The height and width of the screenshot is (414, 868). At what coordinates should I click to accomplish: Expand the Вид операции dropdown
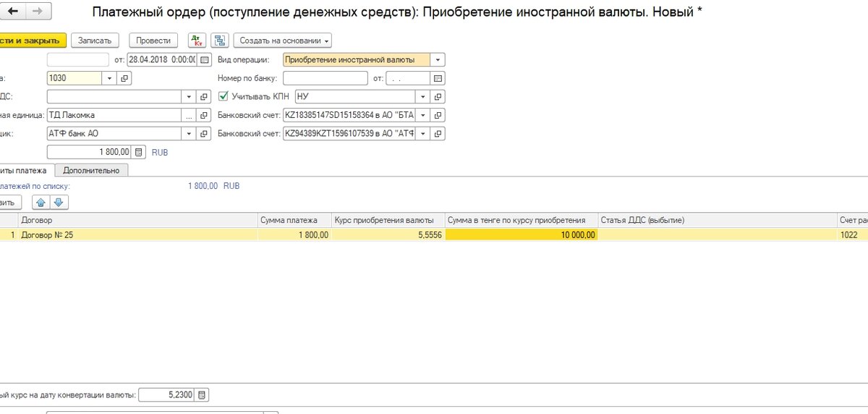click(438, 60)
